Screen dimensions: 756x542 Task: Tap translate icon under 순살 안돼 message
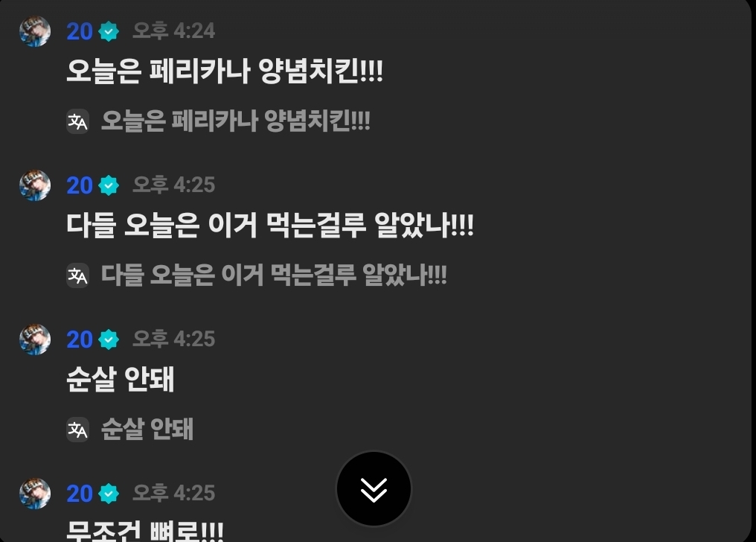(77, 429)
